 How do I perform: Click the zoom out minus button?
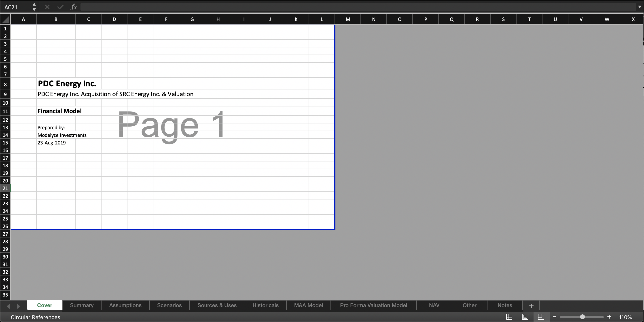click(x=554, y=317)
